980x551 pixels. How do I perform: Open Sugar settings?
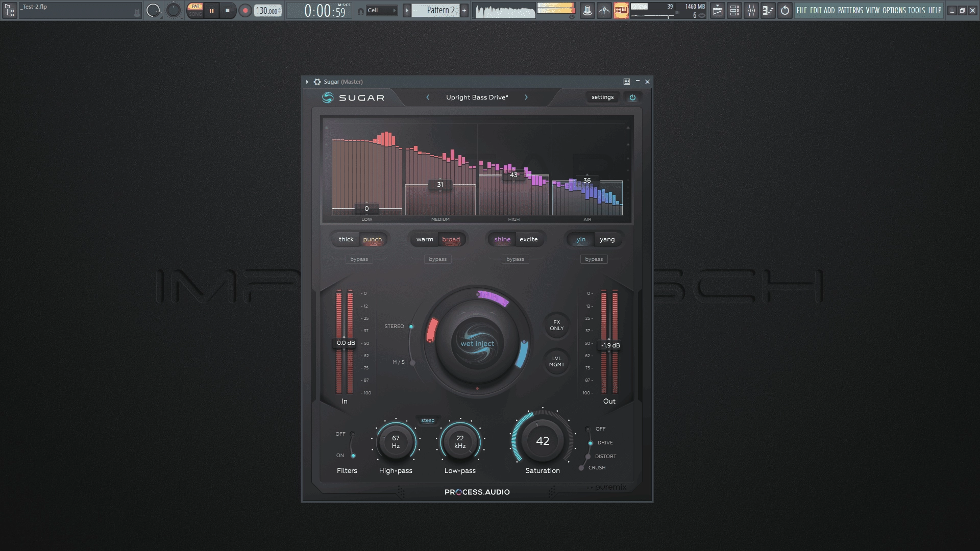pos(602,97)
